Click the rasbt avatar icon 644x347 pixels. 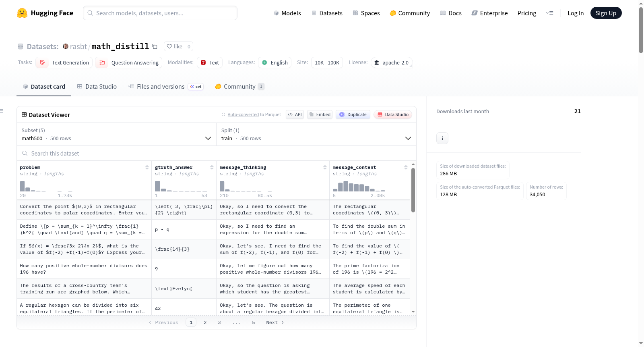pos(66,46)
